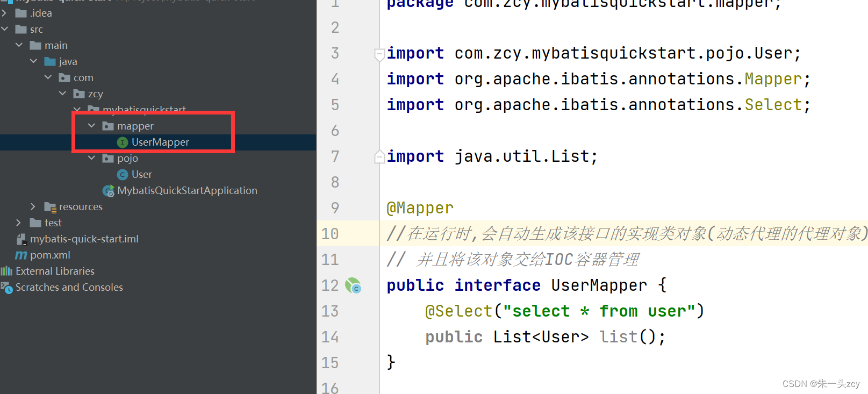Click the test folder icon
Viewport: 868px width, 394px height.
(35, 223)
